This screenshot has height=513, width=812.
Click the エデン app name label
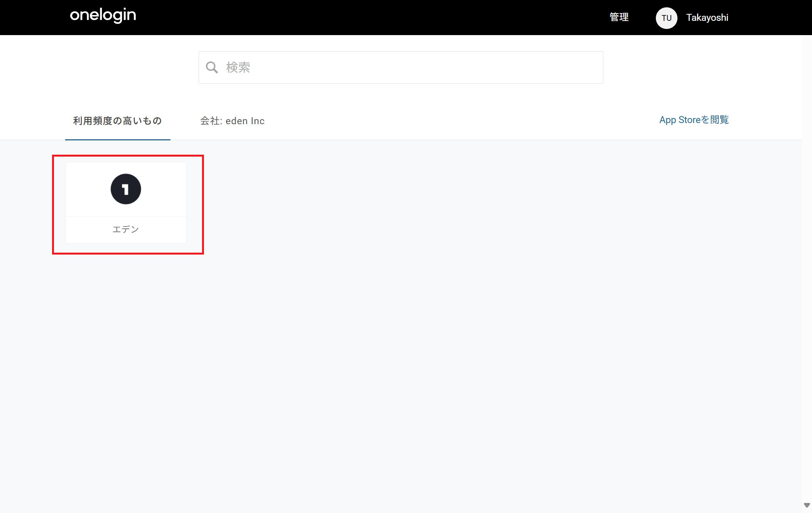click(x=126, y=229)
